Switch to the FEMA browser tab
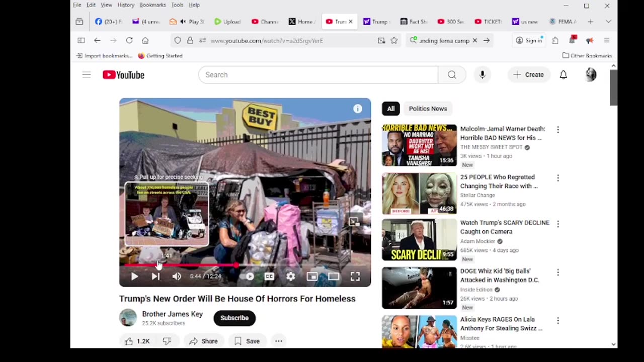644x362 pixels. [x=562, y=22]
